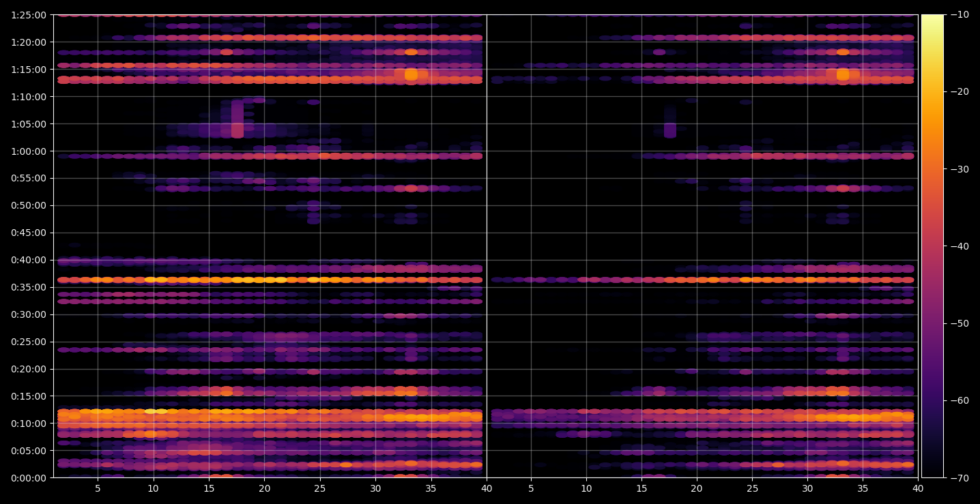
Task: Click x-axis label 10 under right heatmap
Action: click(x=586, y=488)
